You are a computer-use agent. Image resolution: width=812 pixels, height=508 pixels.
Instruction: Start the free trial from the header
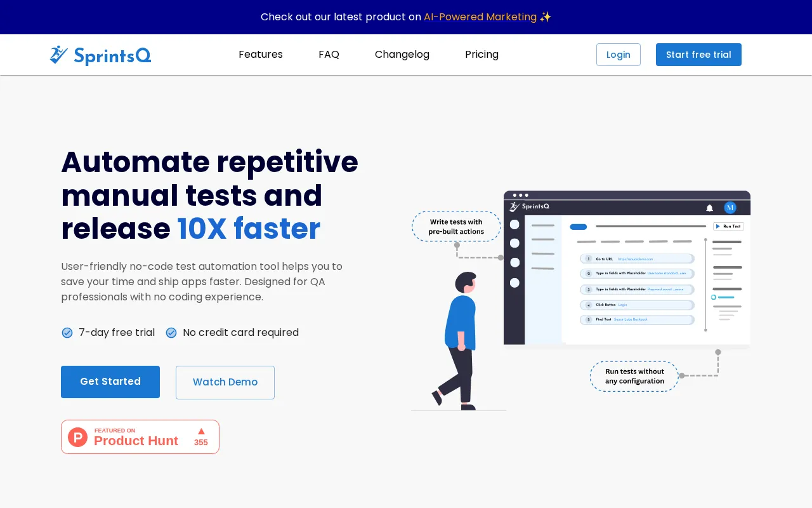point(698,55)
